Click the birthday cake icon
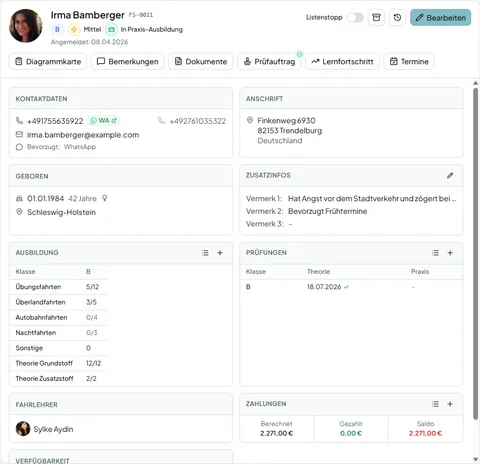Screen dimensions: 480x464 tap(19, 199)
